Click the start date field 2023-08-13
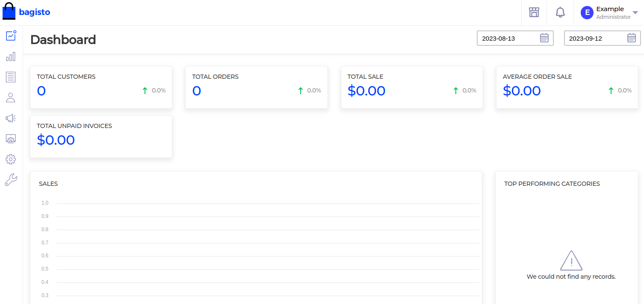644x304 pixels. [507, 39]
